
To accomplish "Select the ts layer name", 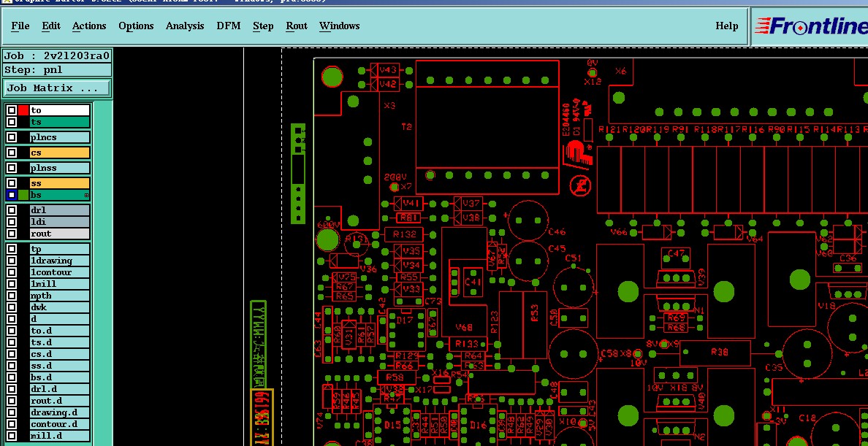I will (60, 122).
